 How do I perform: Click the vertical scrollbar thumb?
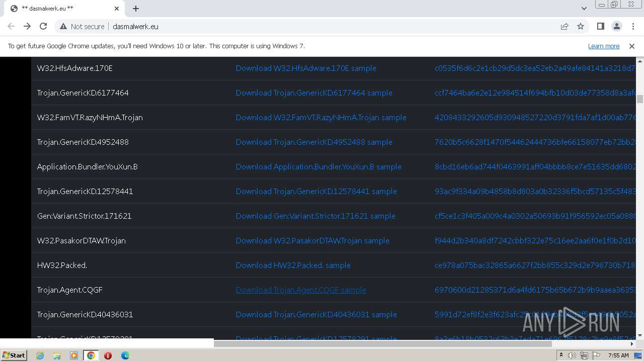[x=640, y=99]
